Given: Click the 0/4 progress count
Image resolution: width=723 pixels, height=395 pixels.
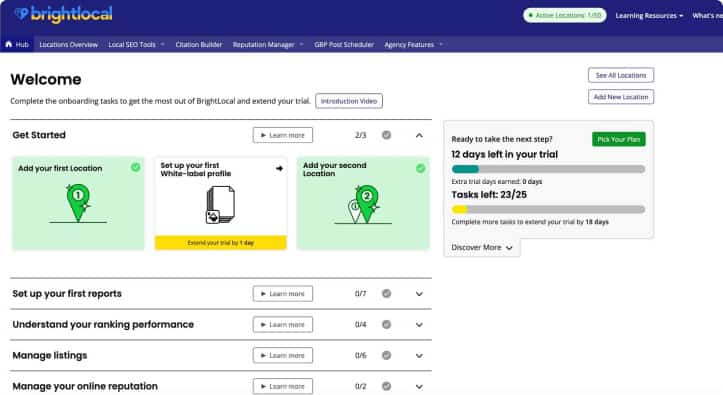Looking at the screenshot, I should click(361, 324).
